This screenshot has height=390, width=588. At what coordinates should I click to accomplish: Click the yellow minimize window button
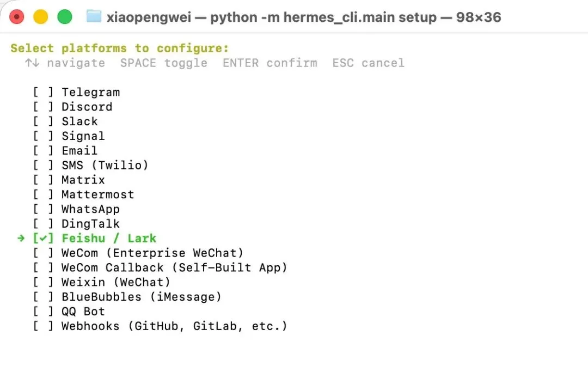(x=41, y=17)
